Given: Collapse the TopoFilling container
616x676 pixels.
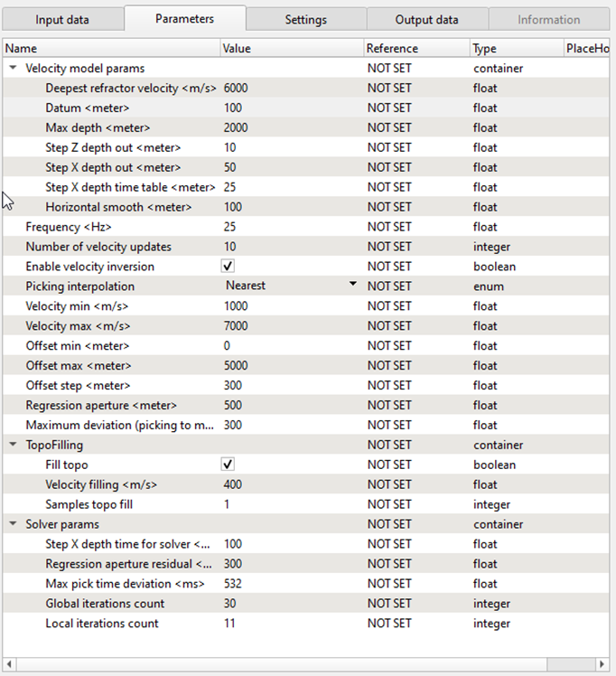Looking at the screenshot, I should click(x=13, y=445).
